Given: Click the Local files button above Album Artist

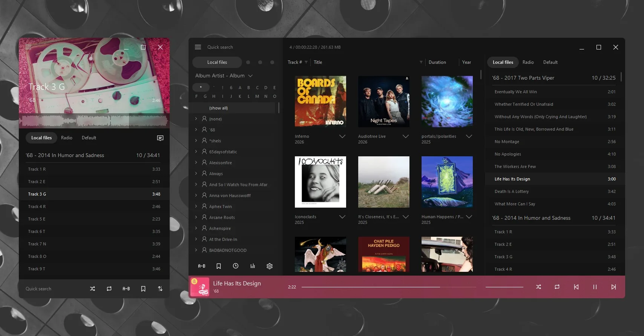Looking at the screenshot, I should 217,62.
